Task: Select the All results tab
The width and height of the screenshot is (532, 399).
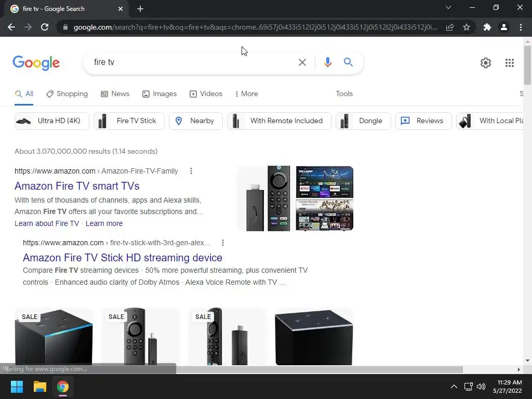Action: click(24, 94)
